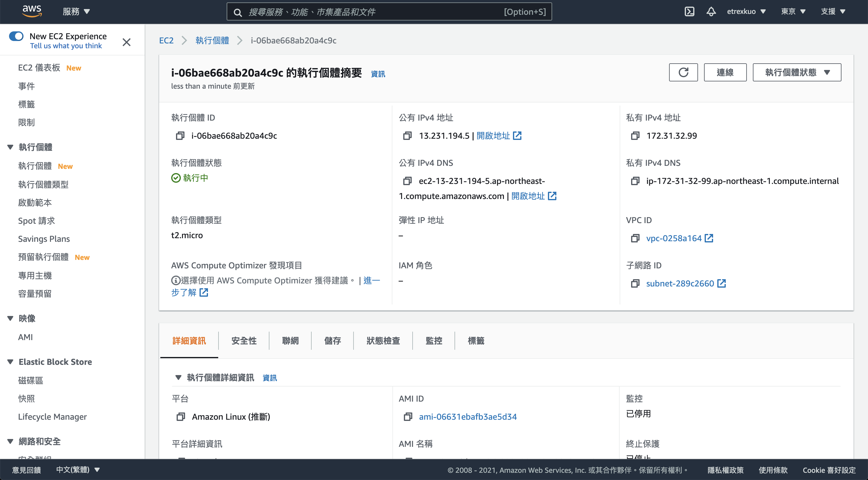868x480 pixels.
Task: Open the notifications bell icon
Action: tap(711, 11)
